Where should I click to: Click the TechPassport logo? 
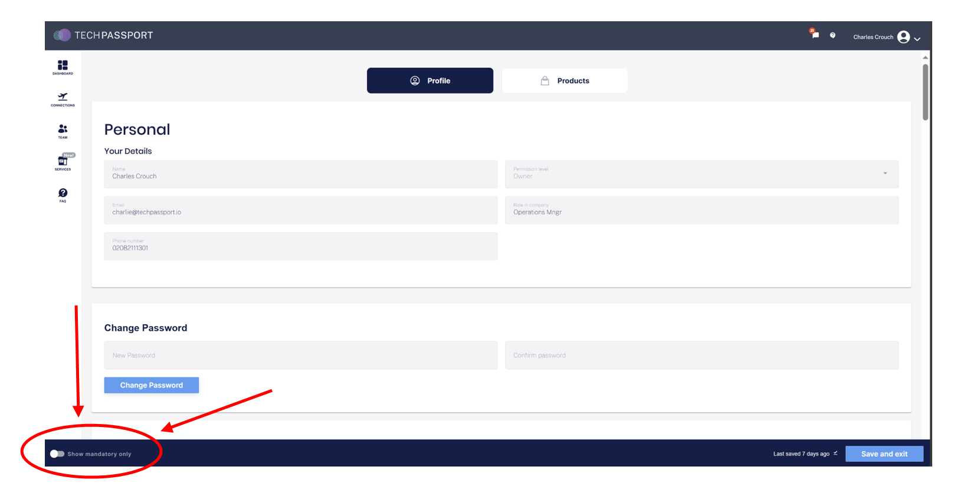(103, 35)
